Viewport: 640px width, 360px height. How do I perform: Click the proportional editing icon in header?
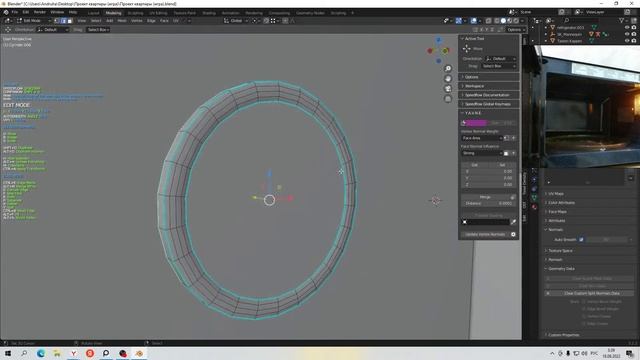click(285, 21)
